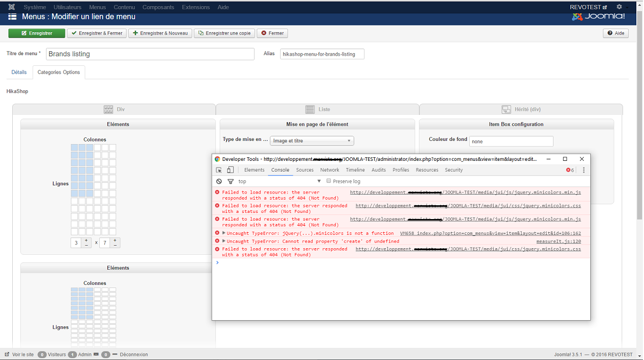The image size is (644, 360).
Task: Select the Categories Options tab
Action: (59, 73)
